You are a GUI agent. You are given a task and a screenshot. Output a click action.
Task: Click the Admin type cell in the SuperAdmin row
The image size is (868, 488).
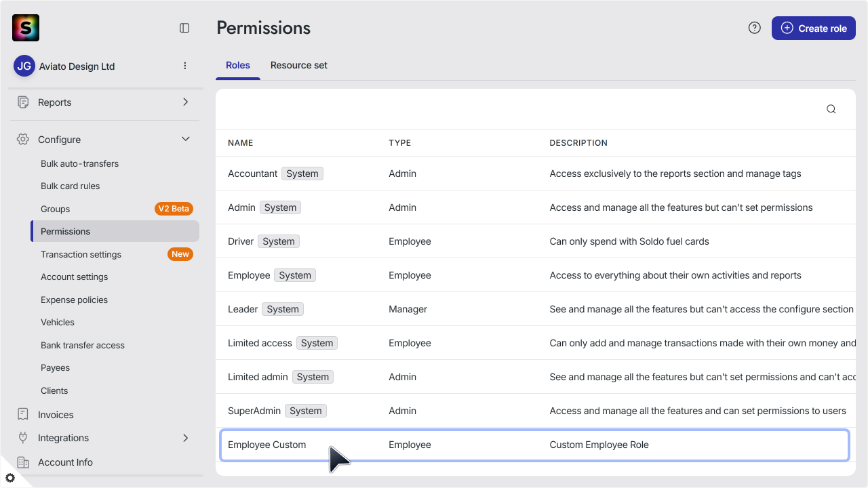point(403,411)
